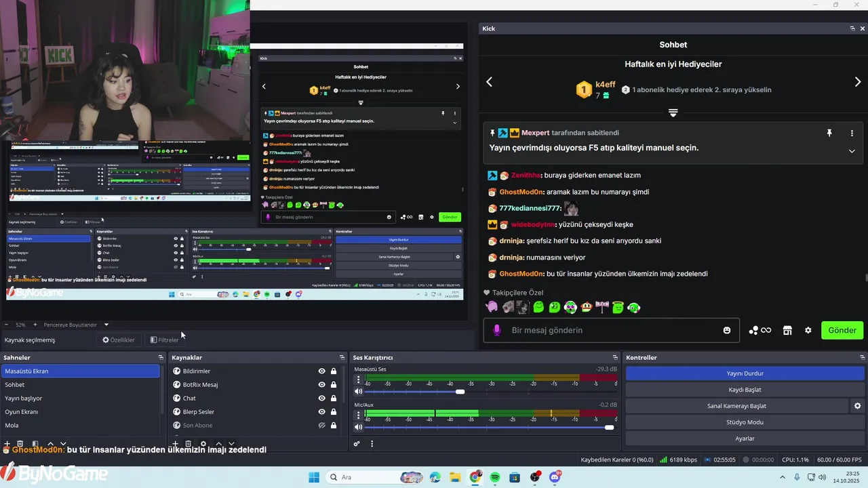Remove selected source with trash icon
The image size is (868, 488).
(x=189, y=444)
